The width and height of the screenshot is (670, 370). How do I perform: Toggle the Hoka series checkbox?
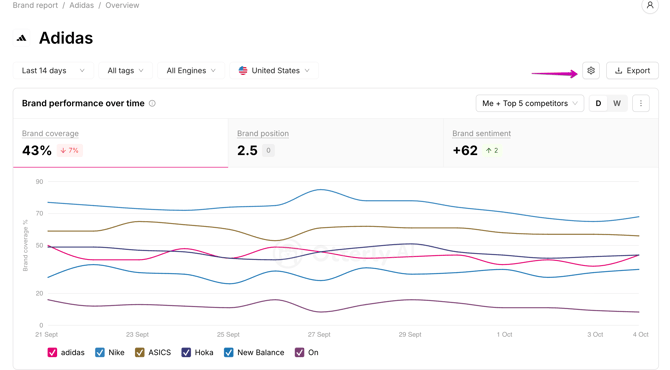point(186,352)
